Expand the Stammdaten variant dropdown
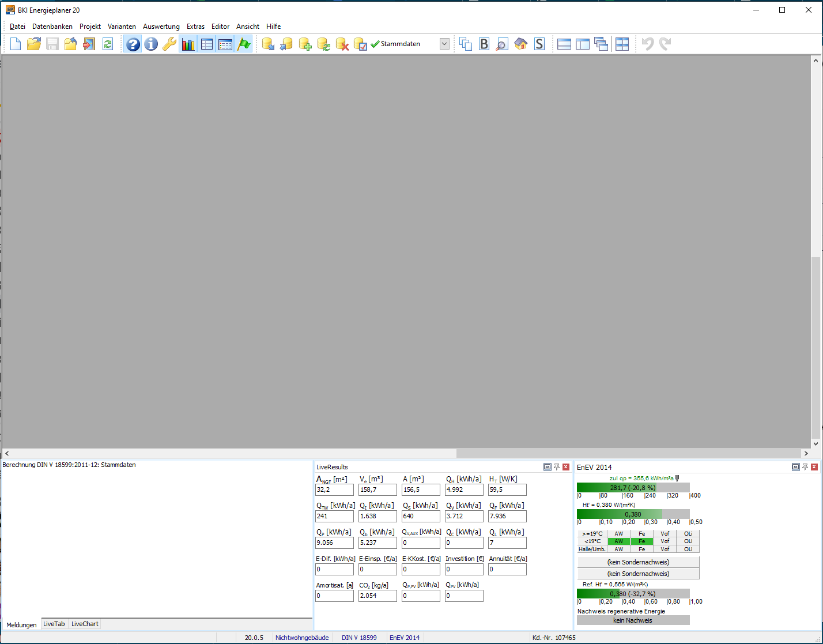This screenshot has height=644, width=823. pyautogui.click(x=444, y=44)
